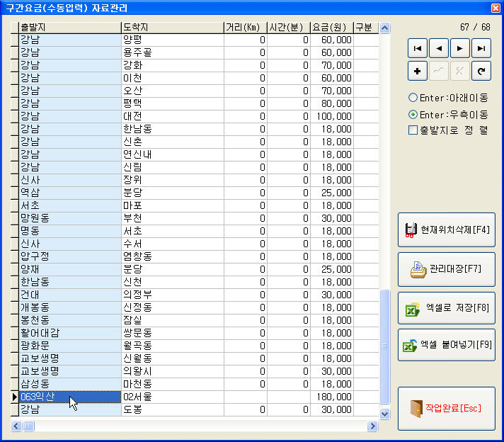This screenshot has width=504, height=442.
Task: Select Enter:아래이동 radio option
Action: (x=448, y=98)
